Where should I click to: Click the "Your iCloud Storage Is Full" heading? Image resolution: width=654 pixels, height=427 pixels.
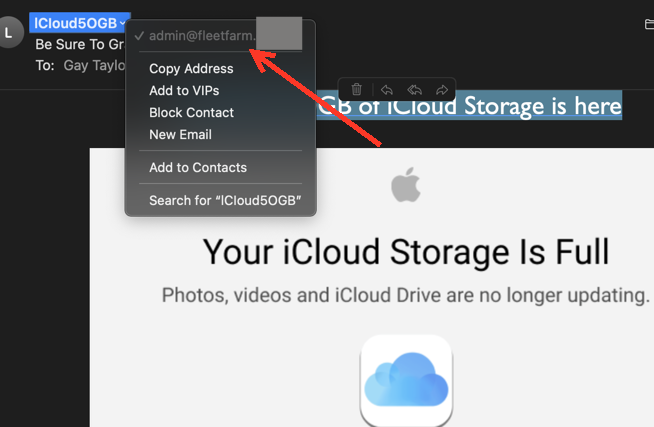406,252
